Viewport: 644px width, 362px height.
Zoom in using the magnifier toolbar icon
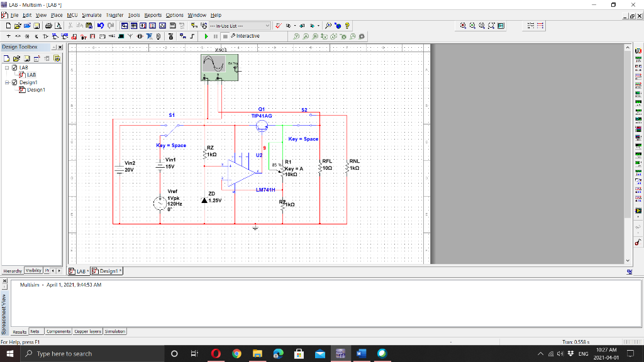(x=462, y=26)
